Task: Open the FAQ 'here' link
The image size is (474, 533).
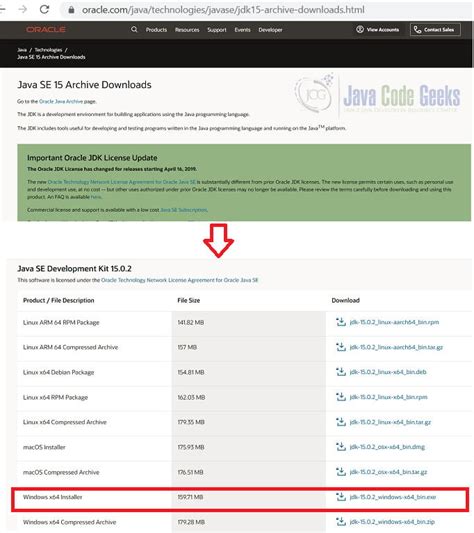Action: [x=96, y=197]
